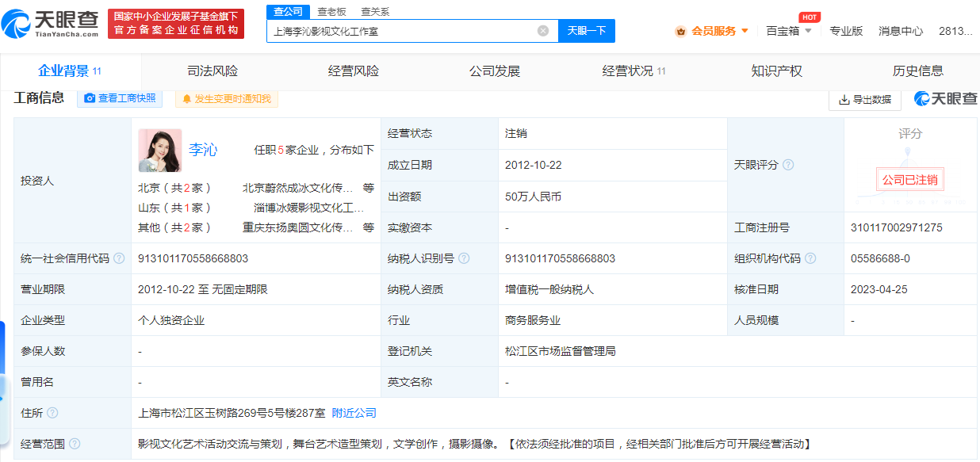
Task: Switch to 经营风险 tab
Action: click(354, 71)
